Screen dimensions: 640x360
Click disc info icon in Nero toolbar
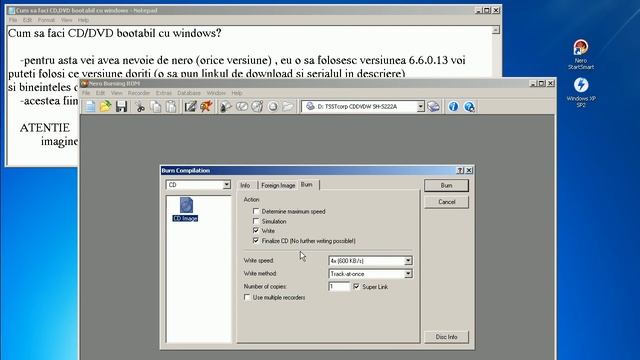coord(242,107)
